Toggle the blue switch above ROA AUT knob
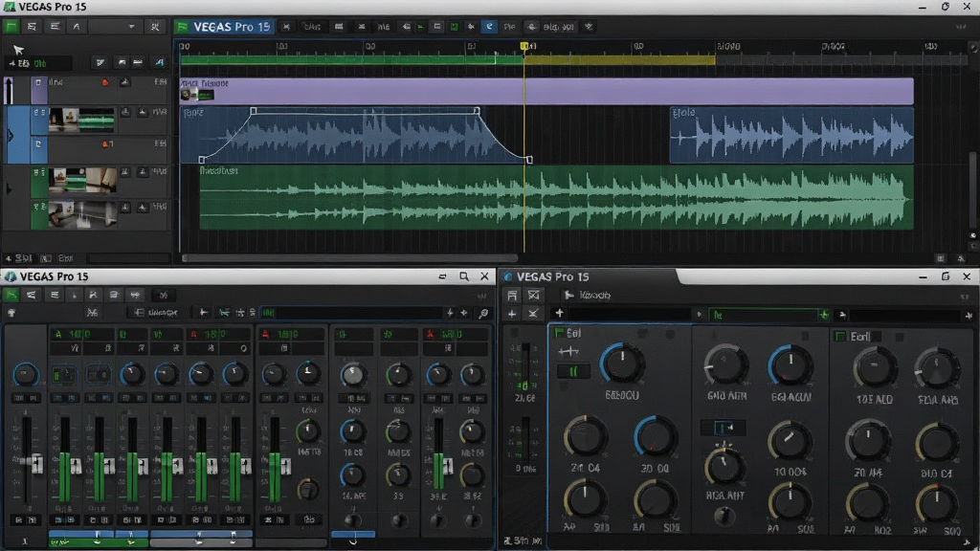The image size is (980, 551). 724,428
